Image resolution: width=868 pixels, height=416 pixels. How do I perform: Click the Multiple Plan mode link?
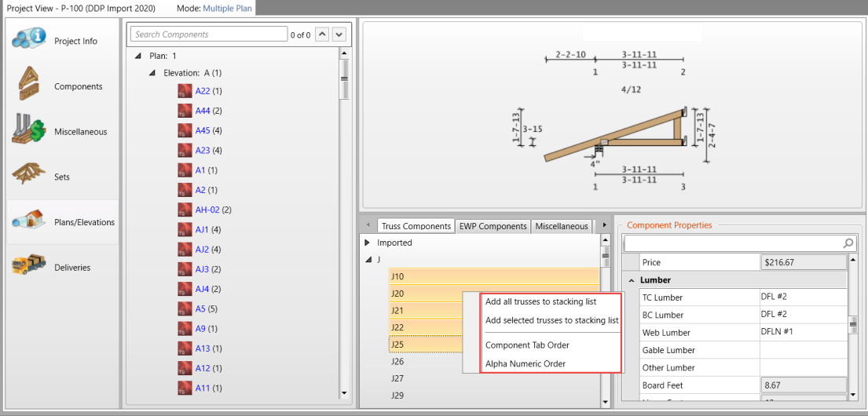228,9
